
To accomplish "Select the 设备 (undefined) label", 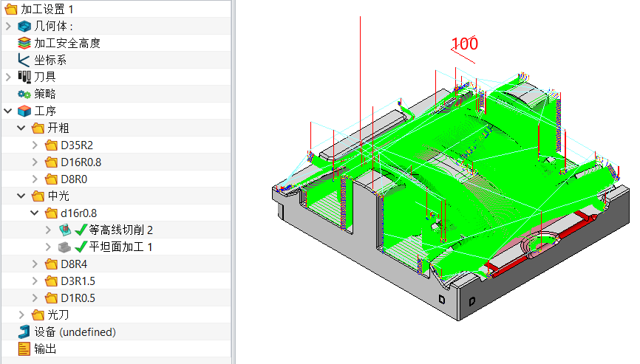I will click(x=75, y=332).
